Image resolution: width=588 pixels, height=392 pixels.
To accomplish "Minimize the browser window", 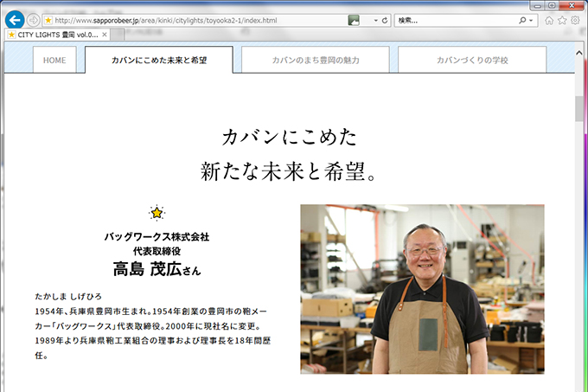I will coord(537,6).
